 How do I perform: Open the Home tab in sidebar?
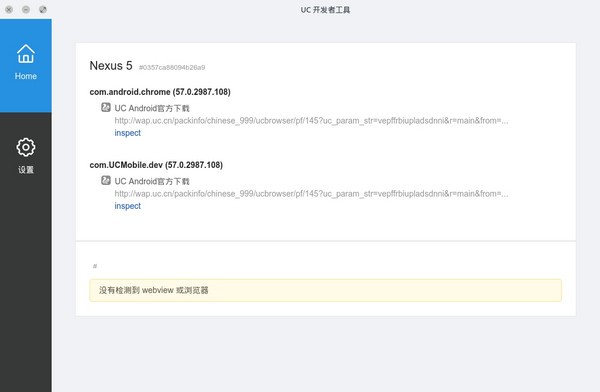coord(26,65)
